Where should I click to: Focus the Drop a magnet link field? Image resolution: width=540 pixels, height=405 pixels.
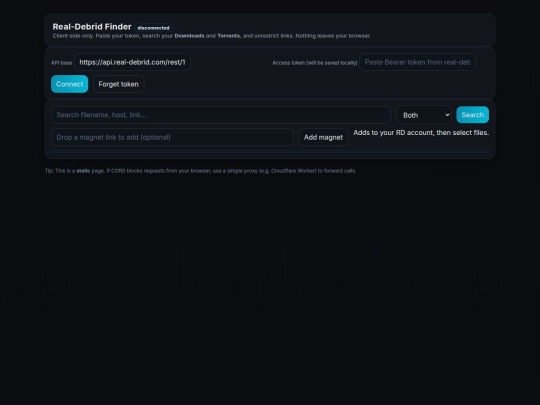(172, 137)
